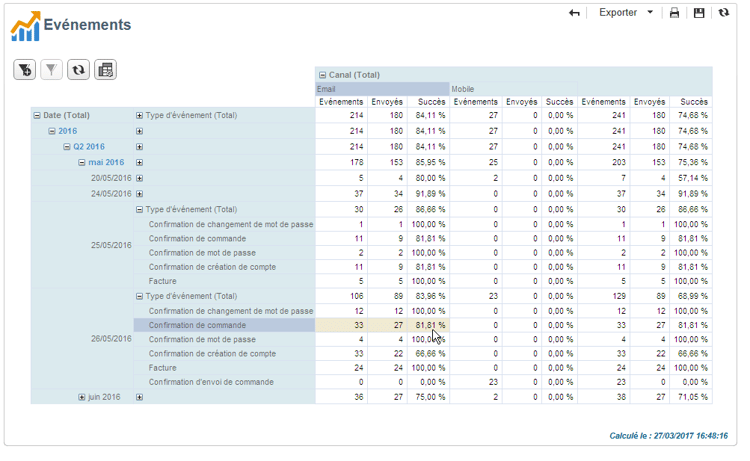Screen dimensions: 750x461
Task: Click the 26/05/2016 date label
Action: click(111, 339)
